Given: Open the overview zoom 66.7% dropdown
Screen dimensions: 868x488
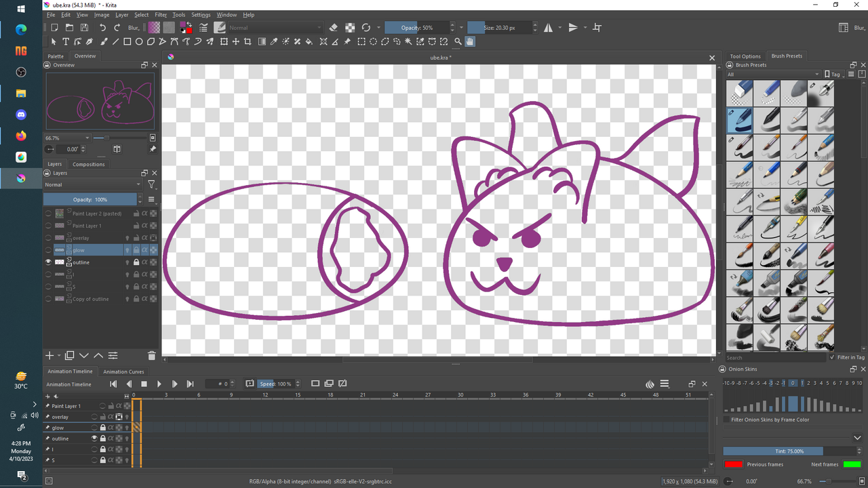Looking at the screenshot, I should point(67,138).
